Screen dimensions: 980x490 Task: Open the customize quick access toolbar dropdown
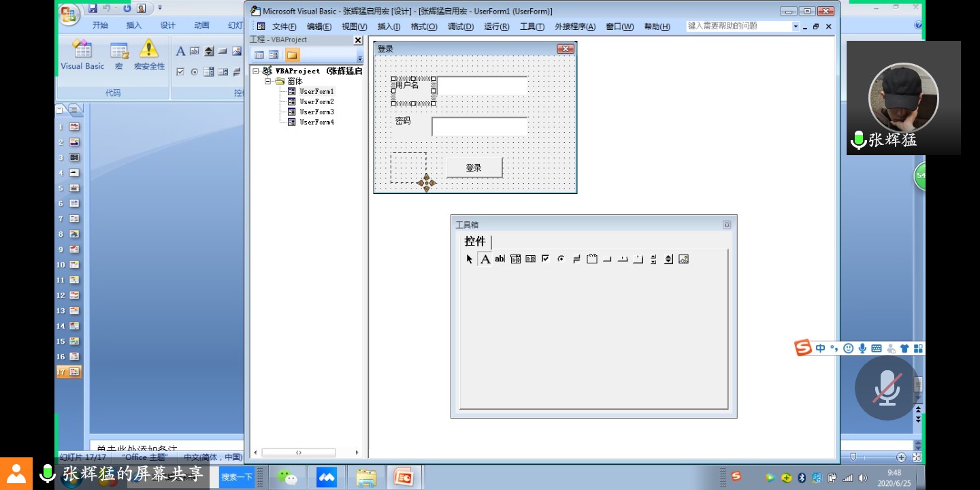(x=160, y=9)
